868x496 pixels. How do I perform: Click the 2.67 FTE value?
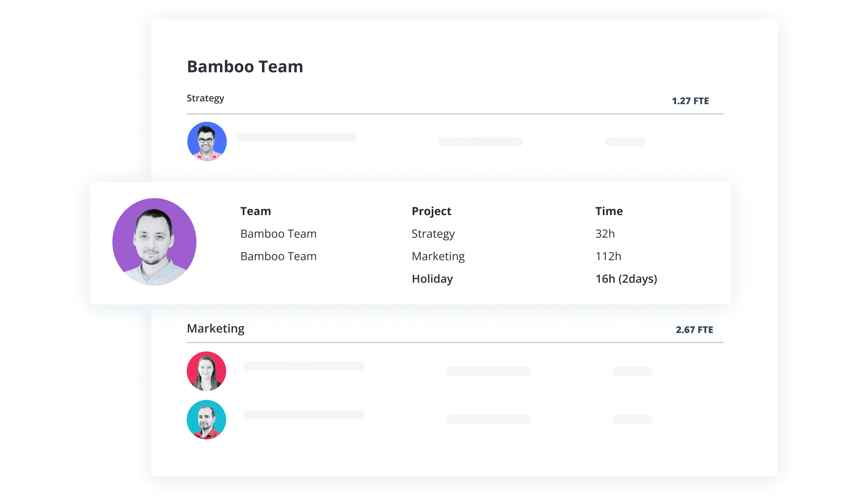tap(694, 330)
